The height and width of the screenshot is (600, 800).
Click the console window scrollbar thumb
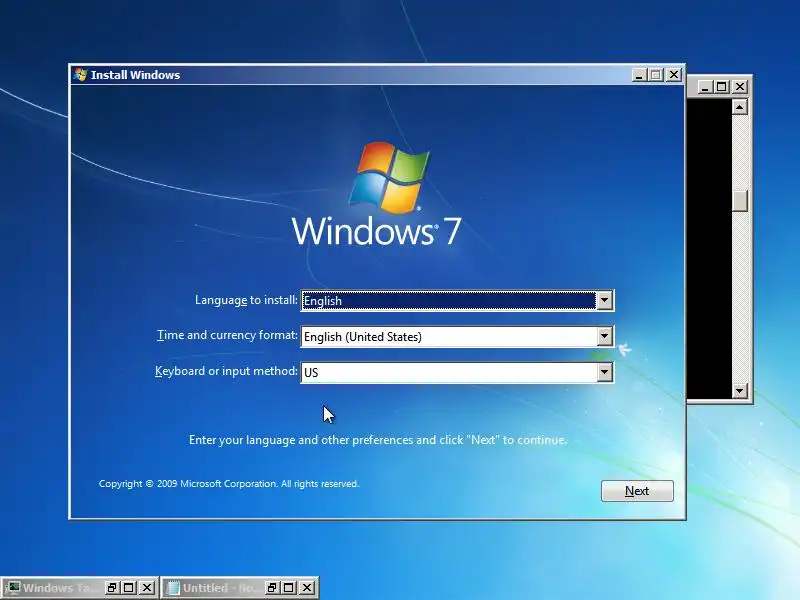pyautogui.click(x=740, y=201)
